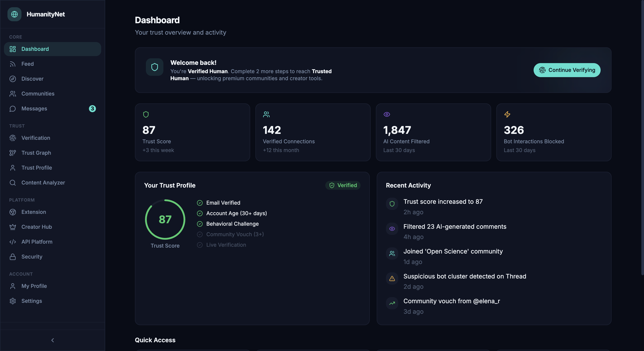
Task: Click the Dashboard grid icon in sidebar
Action: click(13, 49)
